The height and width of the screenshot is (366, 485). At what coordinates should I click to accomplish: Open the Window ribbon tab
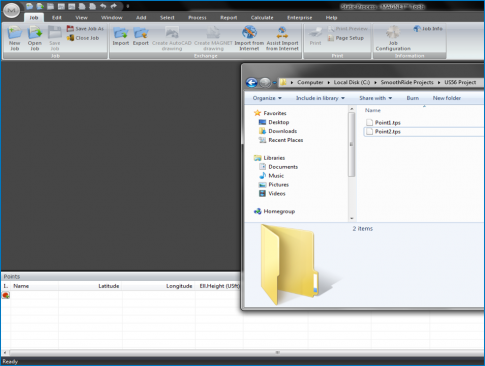click(x=112, y=18)
